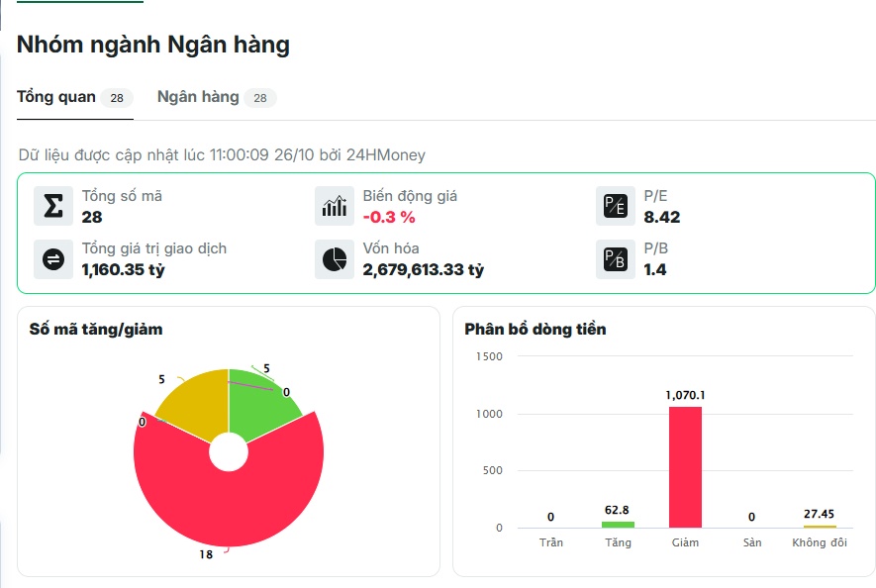Screen dimensions: 876x588
Task: Click the P/E icon
Action: [615, 206]
